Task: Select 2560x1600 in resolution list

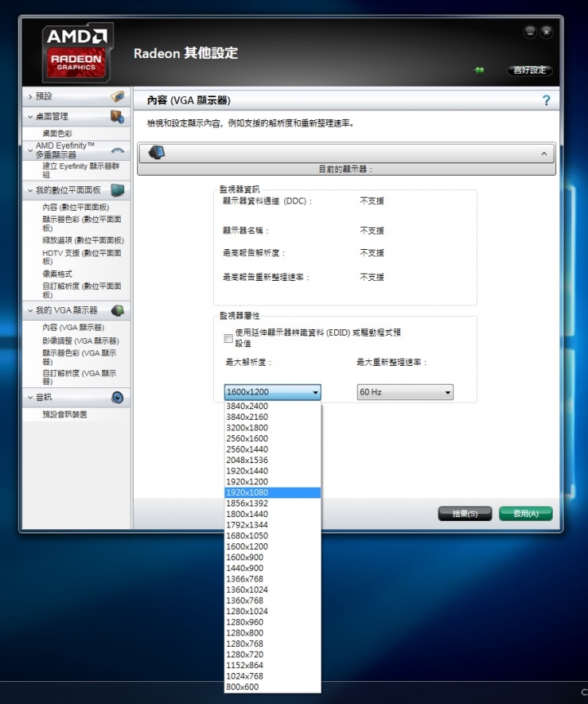Action: [273, 439]
